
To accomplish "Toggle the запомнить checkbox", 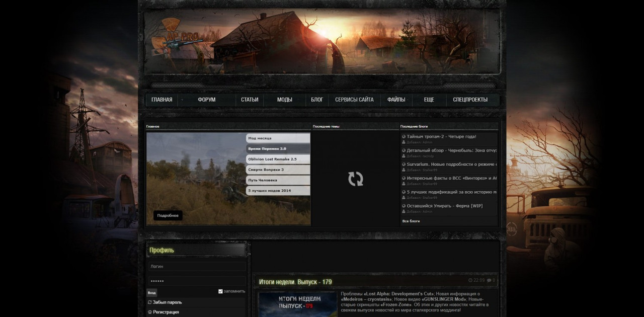I will [220, 291].
